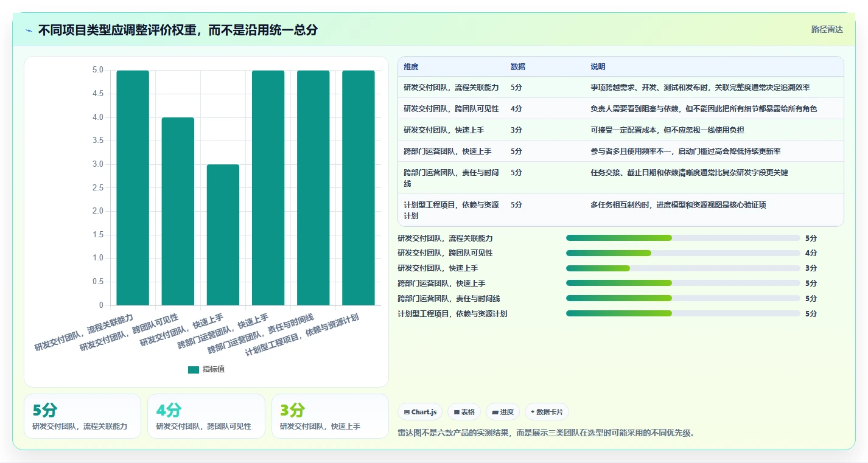The width and height of the screenshot is (868, 463).
Task: Toggle the 指标值 legend color box
Action: (194, 369)
